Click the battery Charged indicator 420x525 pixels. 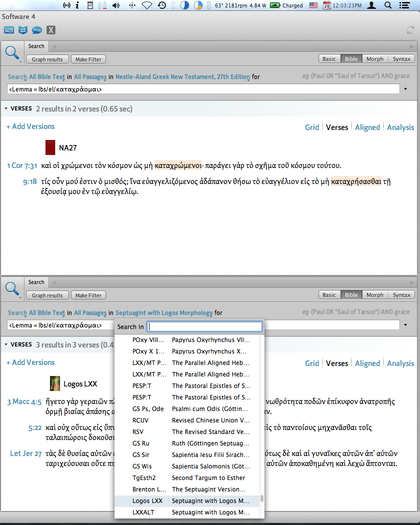pyautogui.click(x=286, y=5)
